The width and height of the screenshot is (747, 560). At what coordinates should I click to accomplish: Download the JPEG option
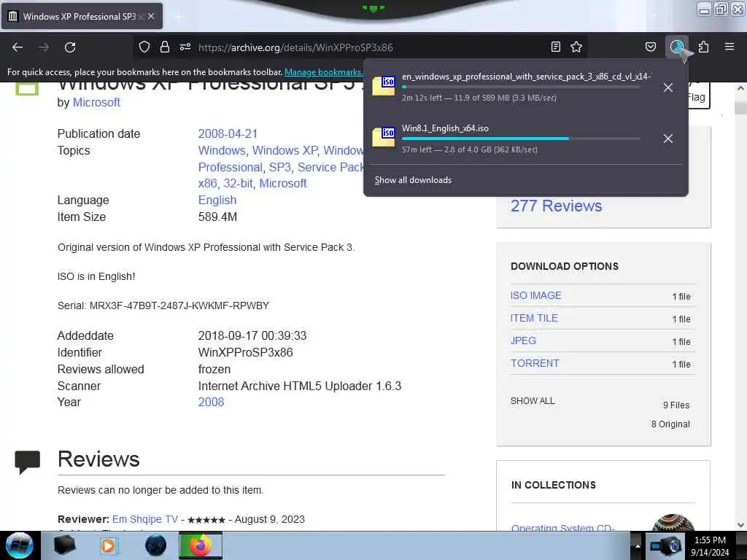coord(523,341)
